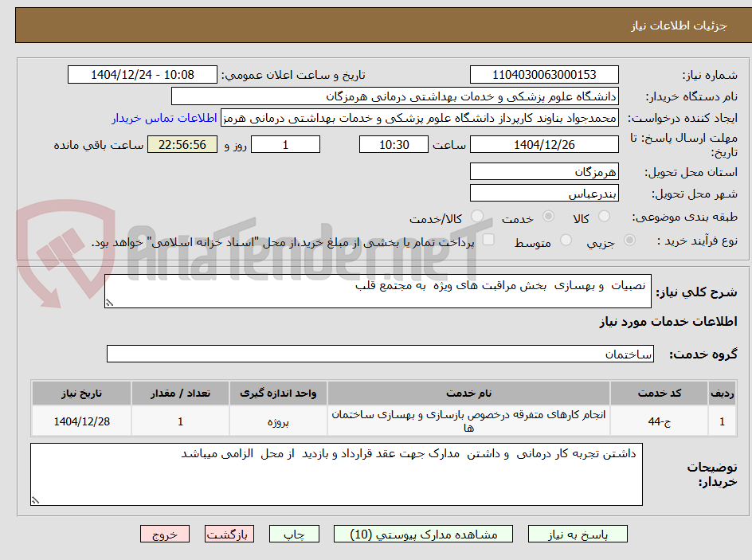The width and height of the screenshot is (752, 560).
Task: Click the ردیف column header
Action: pyautogui.click(x=723, y=394)
